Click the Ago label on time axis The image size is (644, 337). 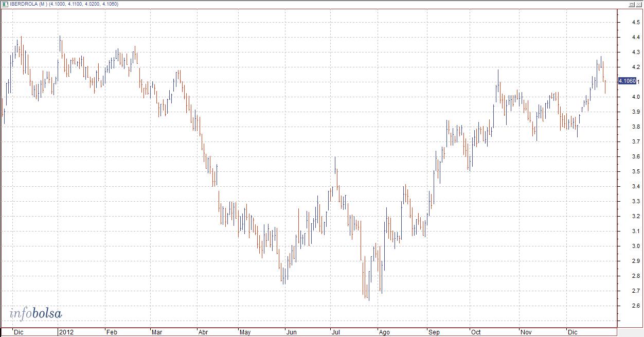pos(384,332)
